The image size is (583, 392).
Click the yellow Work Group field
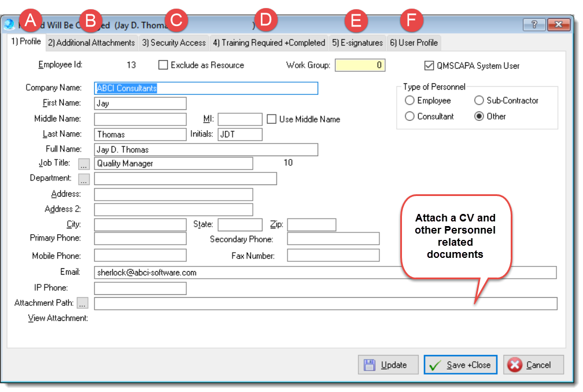tap(360, 65)
